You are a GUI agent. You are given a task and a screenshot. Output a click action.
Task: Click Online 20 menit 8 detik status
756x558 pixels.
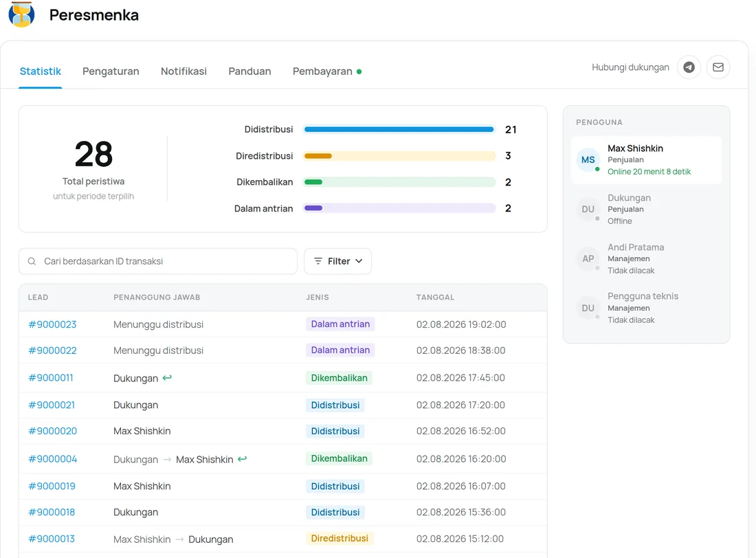click(x=649, y=172)
